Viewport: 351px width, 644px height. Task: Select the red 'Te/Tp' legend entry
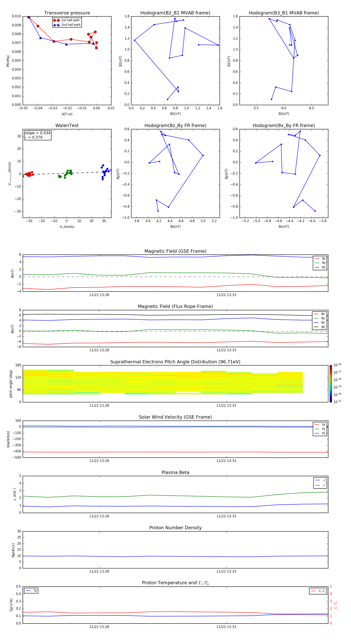pos(318,591)
